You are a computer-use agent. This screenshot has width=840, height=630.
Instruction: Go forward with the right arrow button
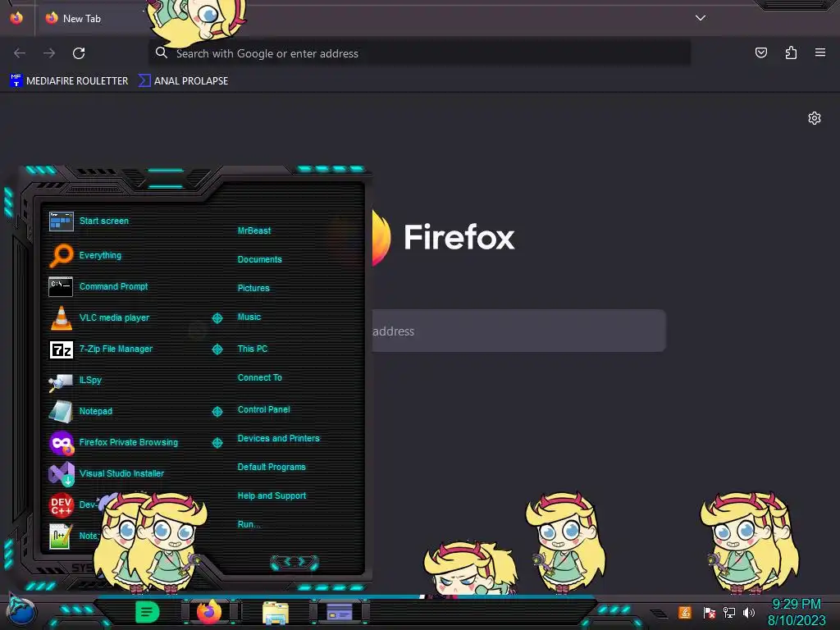click(49, 53)
